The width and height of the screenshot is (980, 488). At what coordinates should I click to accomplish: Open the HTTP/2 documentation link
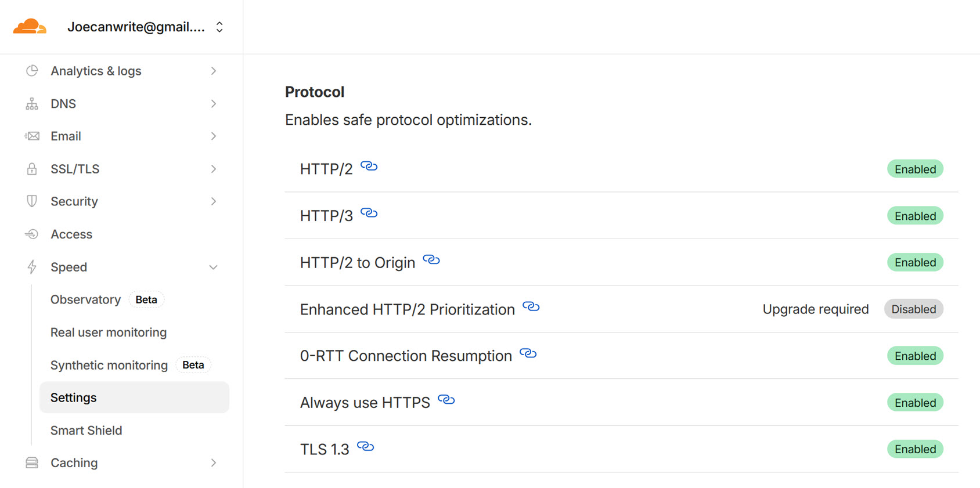[x=370, y=167]
